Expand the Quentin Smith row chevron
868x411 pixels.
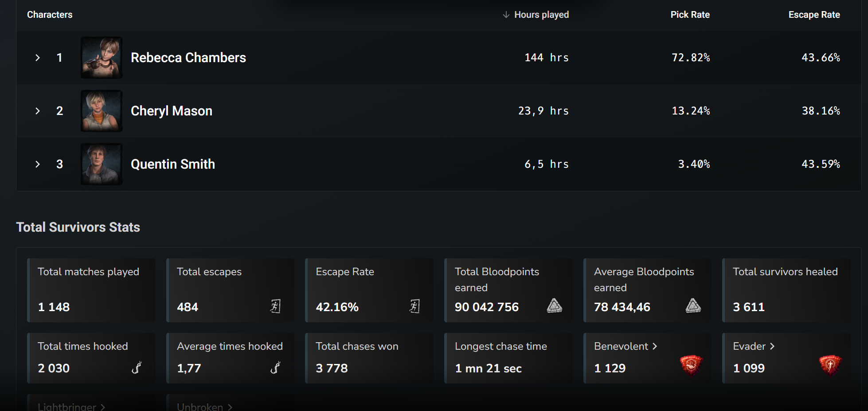(x=38, y=164)
